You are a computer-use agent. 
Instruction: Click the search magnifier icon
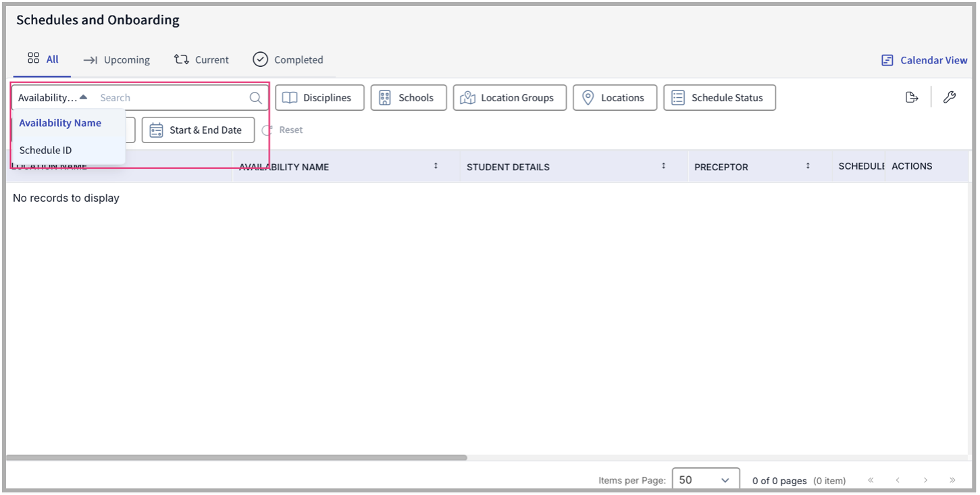pos(255,98)
